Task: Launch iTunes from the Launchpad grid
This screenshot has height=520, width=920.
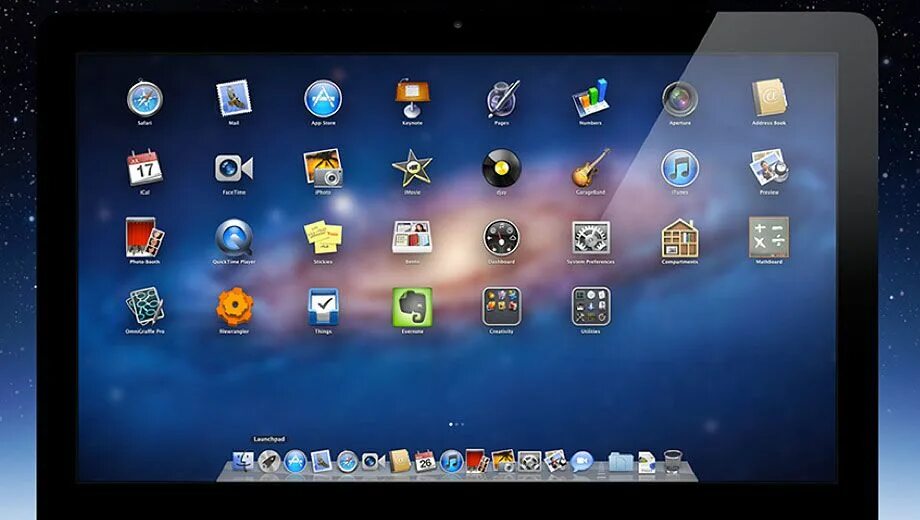Action: coord(680,168)
